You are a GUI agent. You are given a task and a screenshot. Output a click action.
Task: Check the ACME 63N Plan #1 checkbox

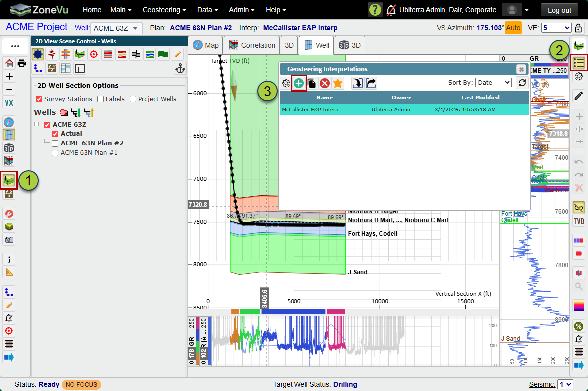pos(55,153)
